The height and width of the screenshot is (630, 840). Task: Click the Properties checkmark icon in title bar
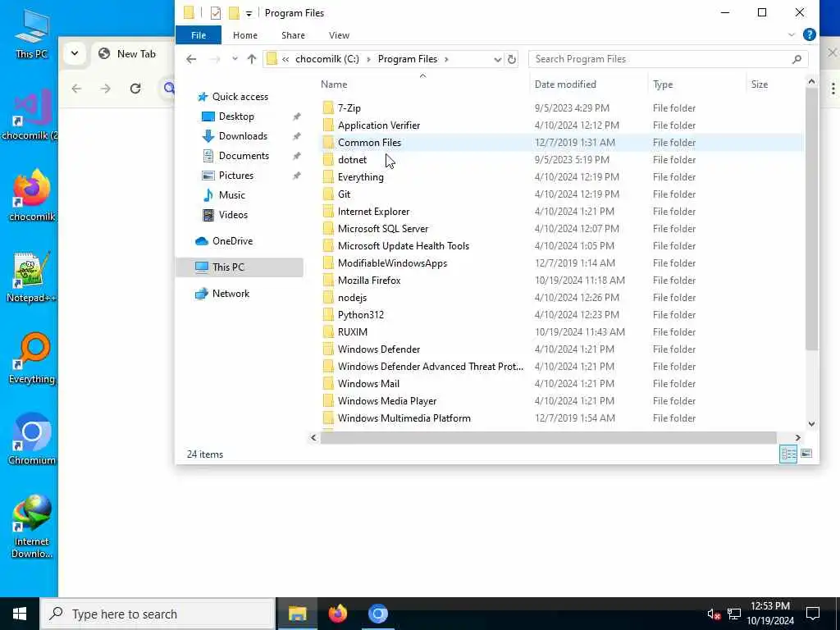coord(216,13)
